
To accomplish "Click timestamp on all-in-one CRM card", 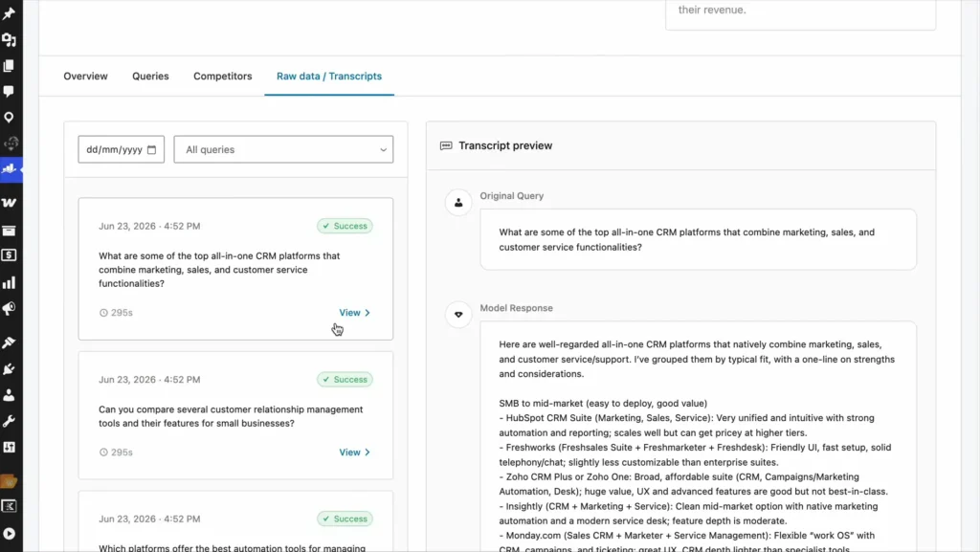I will (149, 226).
